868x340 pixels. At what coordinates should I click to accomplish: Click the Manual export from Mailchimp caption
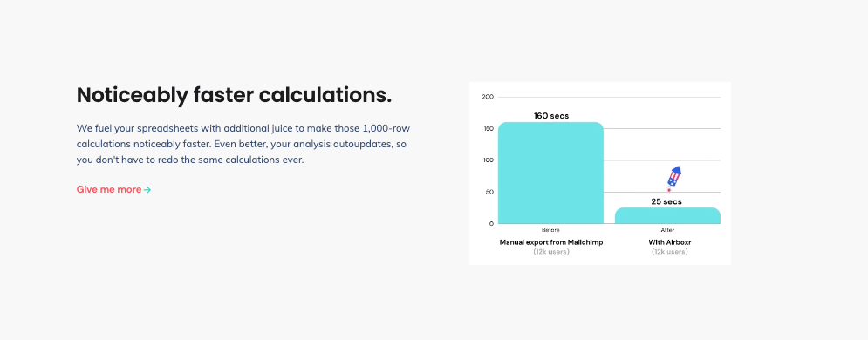pos(550,242)
